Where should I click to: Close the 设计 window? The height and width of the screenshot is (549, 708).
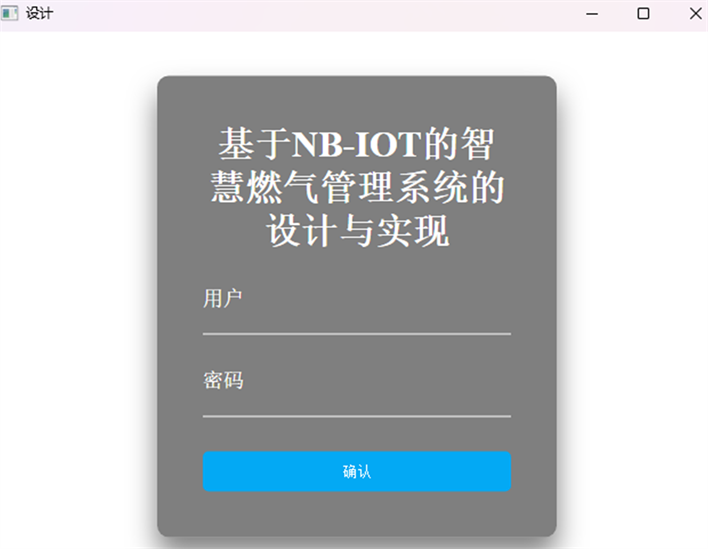pos(695,14)
